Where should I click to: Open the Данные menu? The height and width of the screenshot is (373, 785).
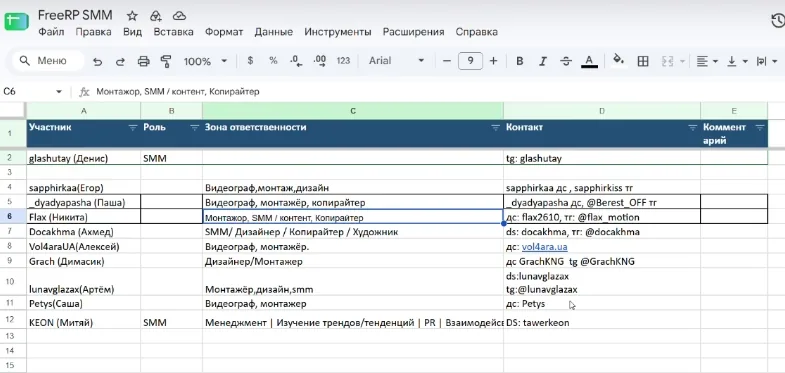click(273, 32)
